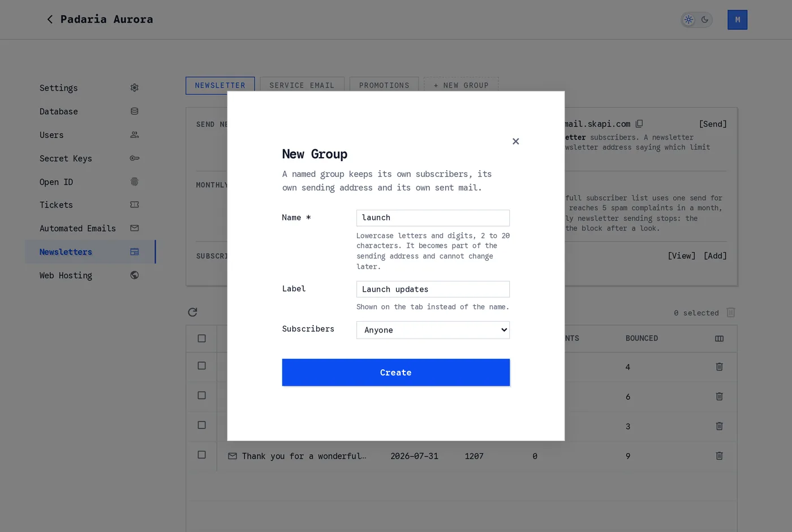Image resolution: width=792 pixels, height=532 pixels.
Task: Go back using the arrow beside Padaria Aurora
Action: click(50, 20)
